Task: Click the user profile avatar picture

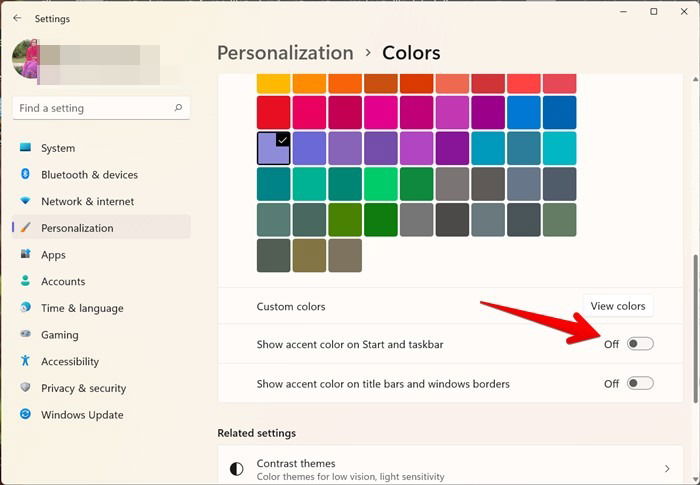Action: point(26,59)
